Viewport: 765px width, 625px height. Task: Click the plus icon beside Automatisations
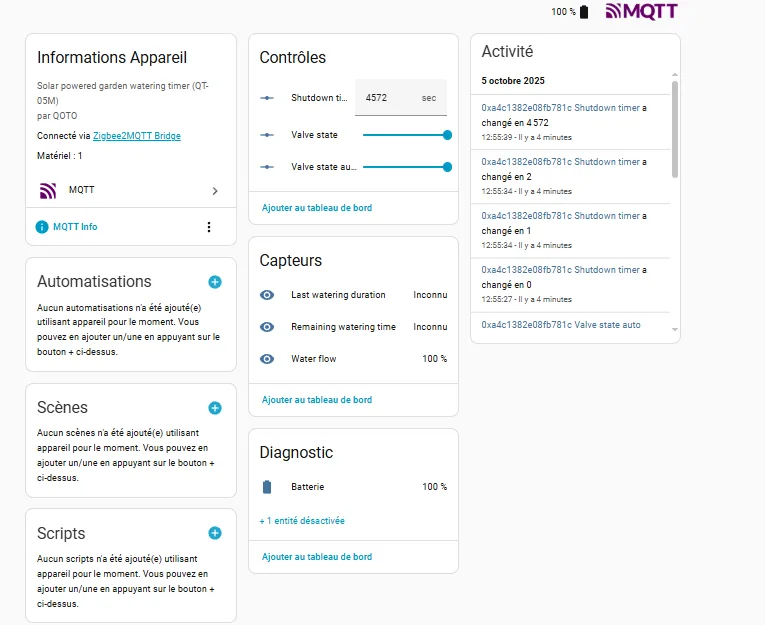pyautogui.click(x=215, y=283)
